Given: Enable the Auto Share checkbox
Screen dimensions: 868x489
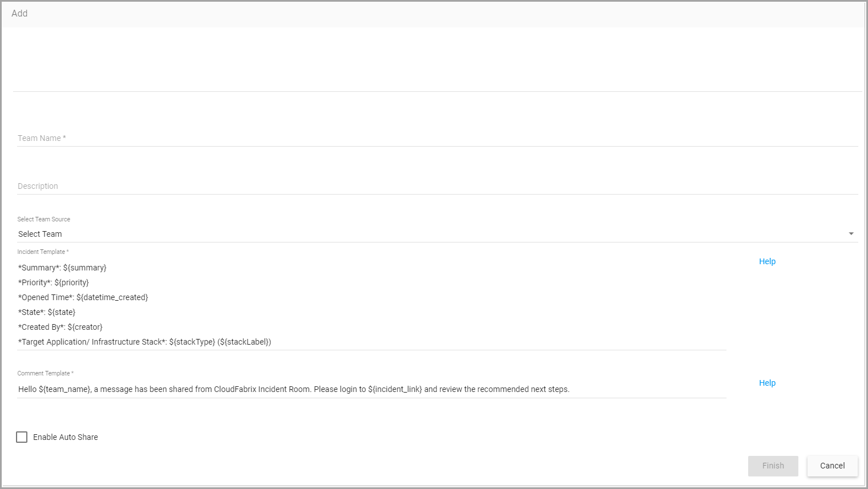Looking at the screenshot, I should coord(22,437).
